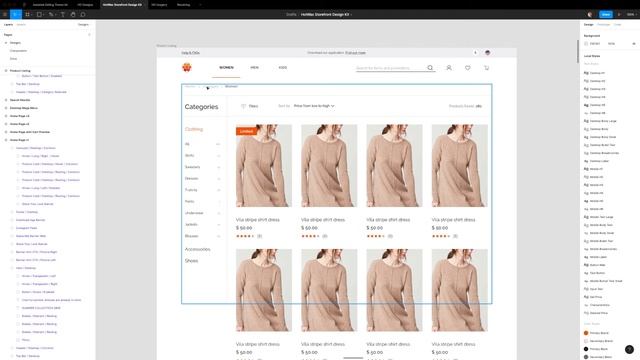Open the Figma main menu

5,14
